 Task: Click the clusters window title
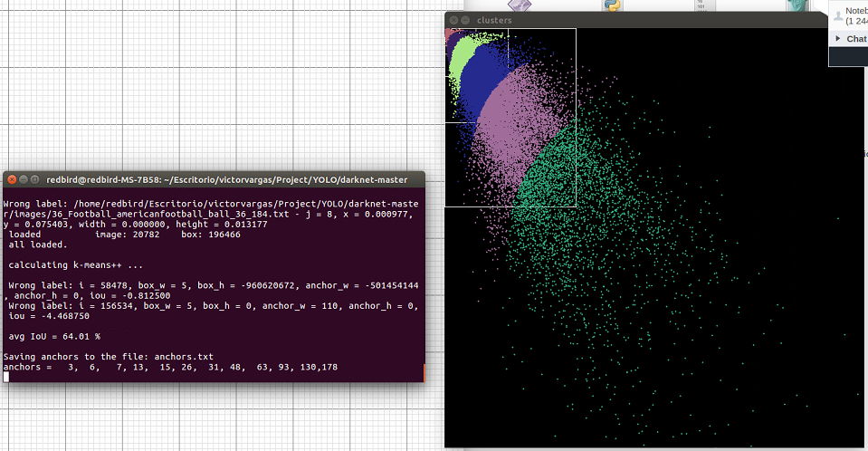pyautogui.click(x=494, y=20)
